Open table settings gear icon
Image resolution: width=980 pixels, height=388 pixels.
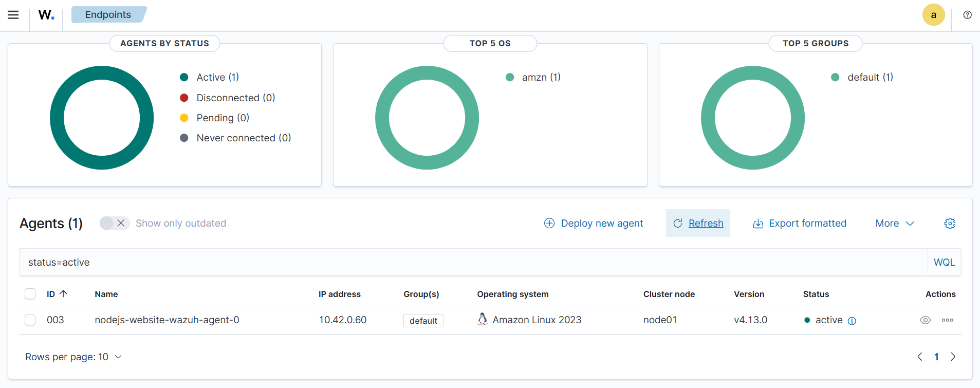click(x=950, y=224)
